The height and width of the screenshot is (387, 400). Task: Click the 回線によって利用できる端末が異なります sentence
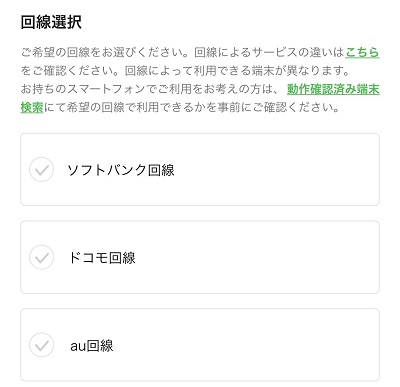tap(237, 71)
